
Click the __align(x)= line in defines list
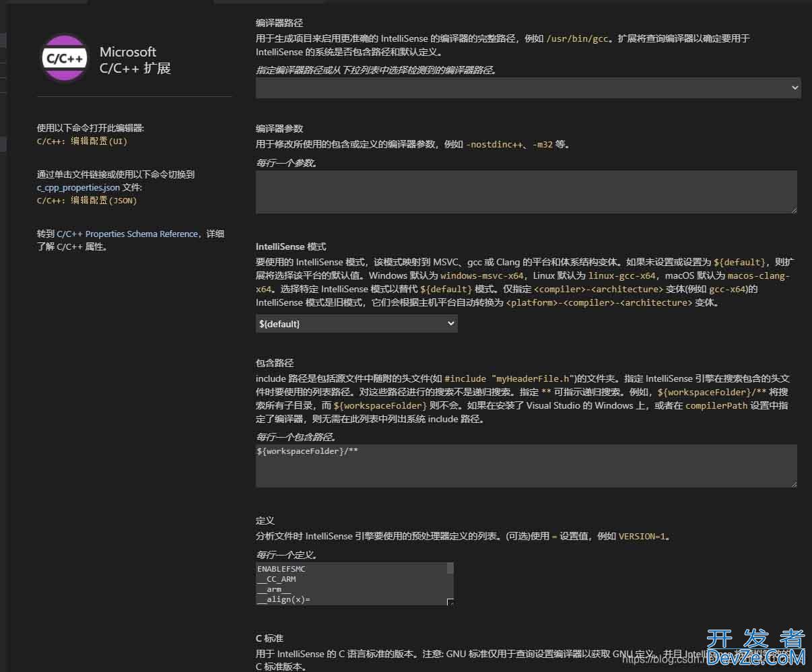(284, 599)
